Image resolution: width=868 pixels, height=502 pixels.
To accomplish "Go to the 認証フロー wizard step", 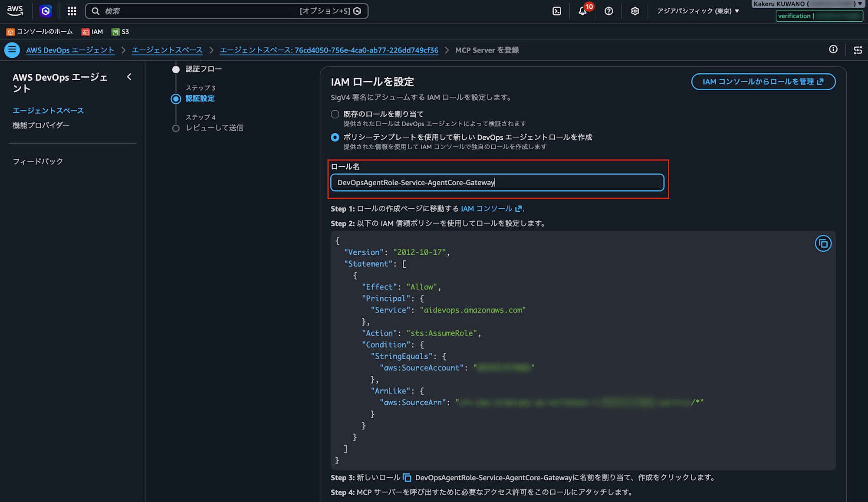I will tap(204, 69).
